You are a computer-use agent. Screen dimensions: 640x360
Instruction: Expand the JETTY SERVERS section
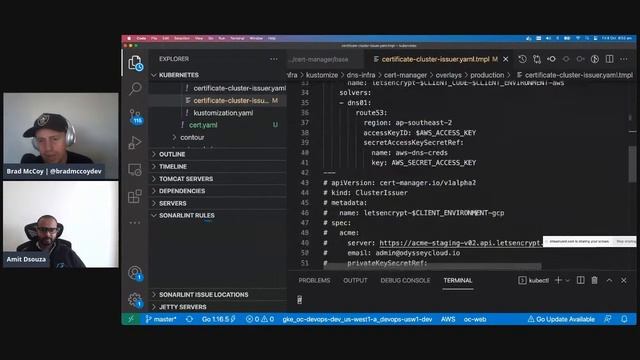click(x=218, y=307)
